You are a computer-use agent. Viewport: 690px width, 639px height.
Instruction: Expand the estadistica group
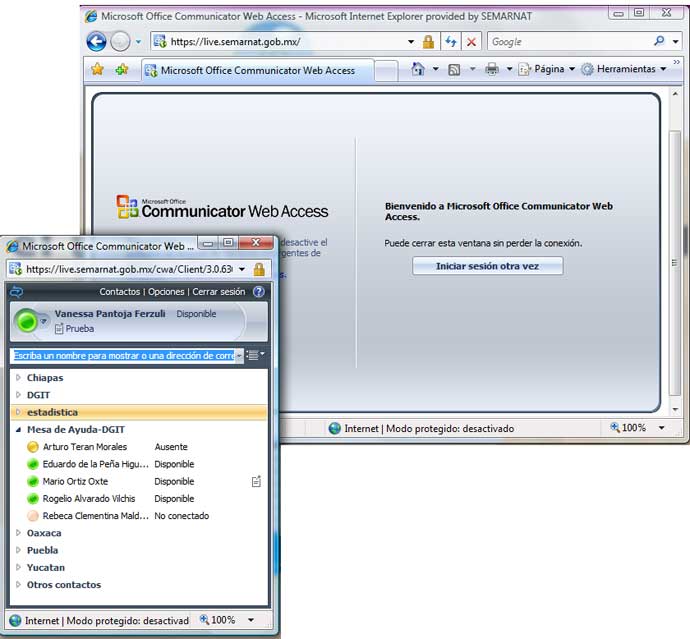click(18, 412)
